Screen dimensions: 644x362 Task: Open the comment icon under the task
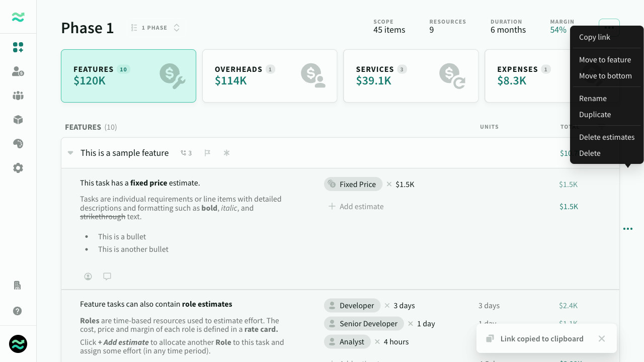click(107, 276)
